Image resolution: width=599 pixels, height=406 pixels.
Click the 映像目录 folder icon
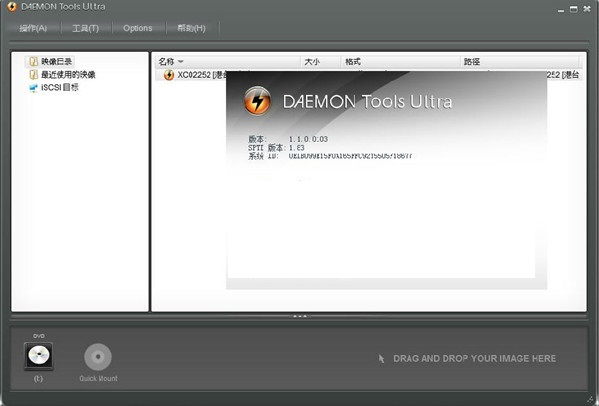pos(34,61)
